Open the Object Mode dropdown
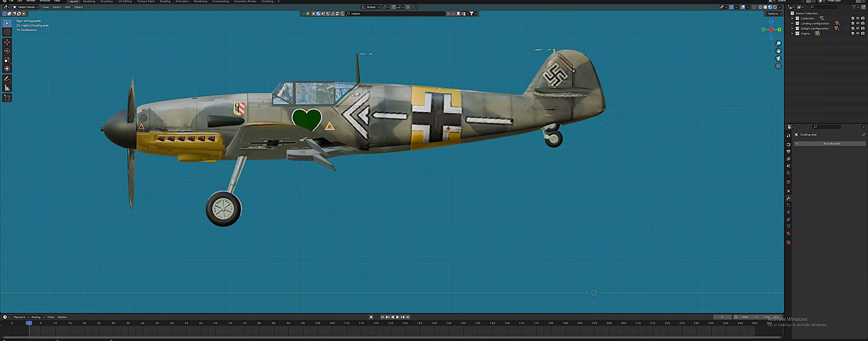The width and height of the screenshot is (868, 341). click(26, 7)
